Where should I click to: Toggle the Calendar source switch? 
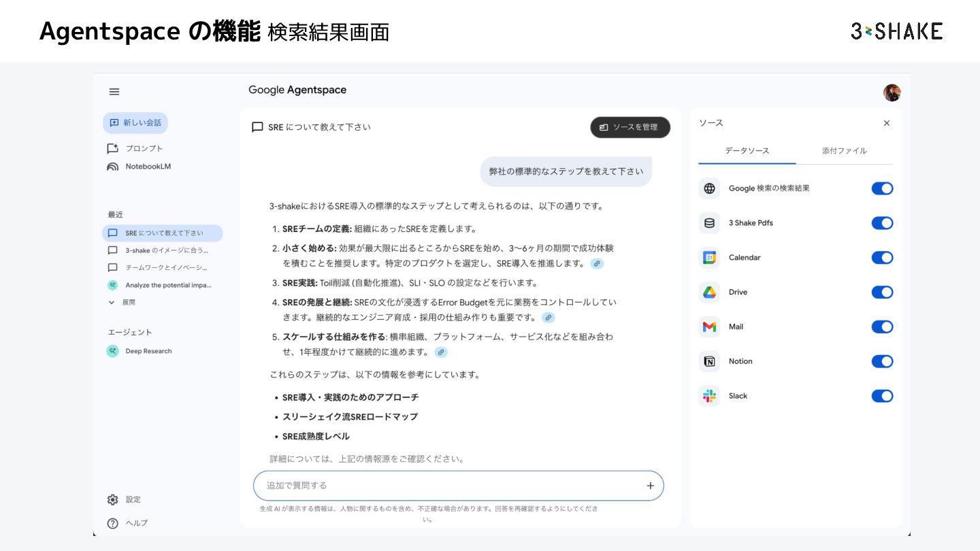coord(882,258)
